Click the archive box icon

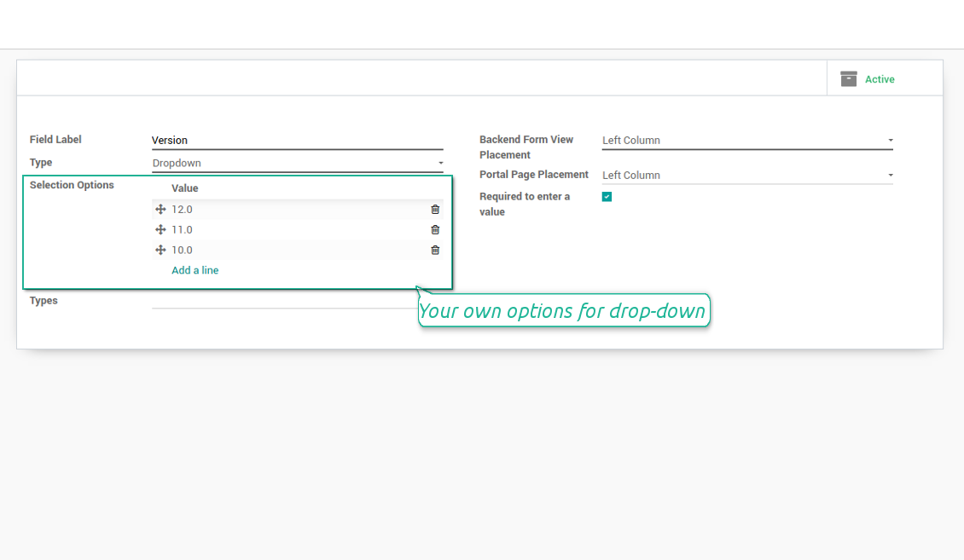coord(848,79)
